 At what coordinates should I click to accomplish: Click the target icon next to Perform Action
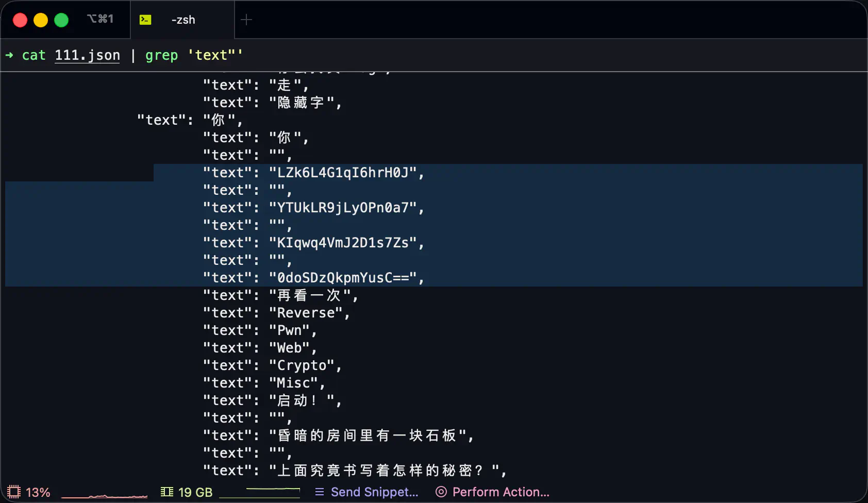click(x=441, y=492)
